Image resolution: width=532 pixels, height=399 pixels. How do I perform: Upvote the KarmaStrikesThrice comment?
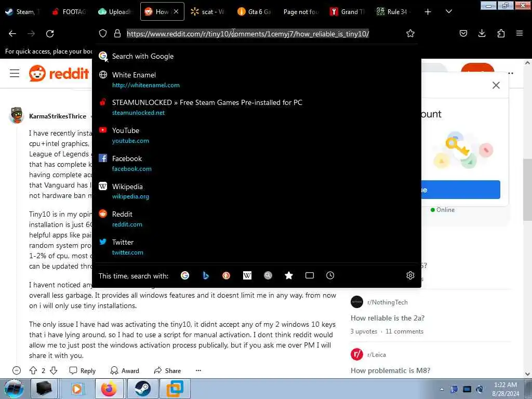pyautogui.click(x=33, y=370)
